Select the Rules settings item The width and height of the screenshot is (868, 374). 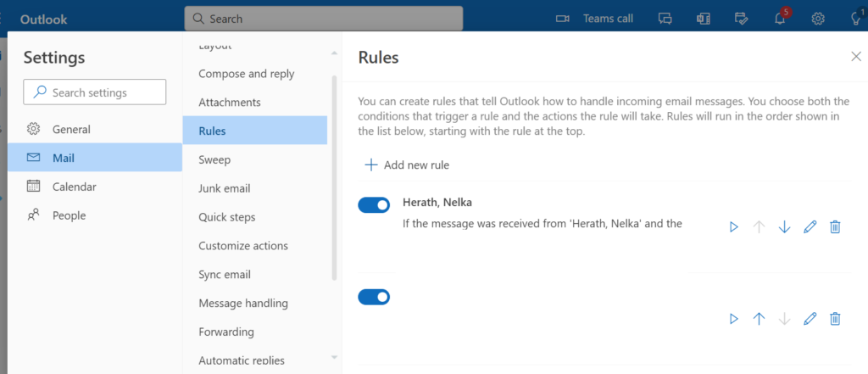(x=254, y=131)
